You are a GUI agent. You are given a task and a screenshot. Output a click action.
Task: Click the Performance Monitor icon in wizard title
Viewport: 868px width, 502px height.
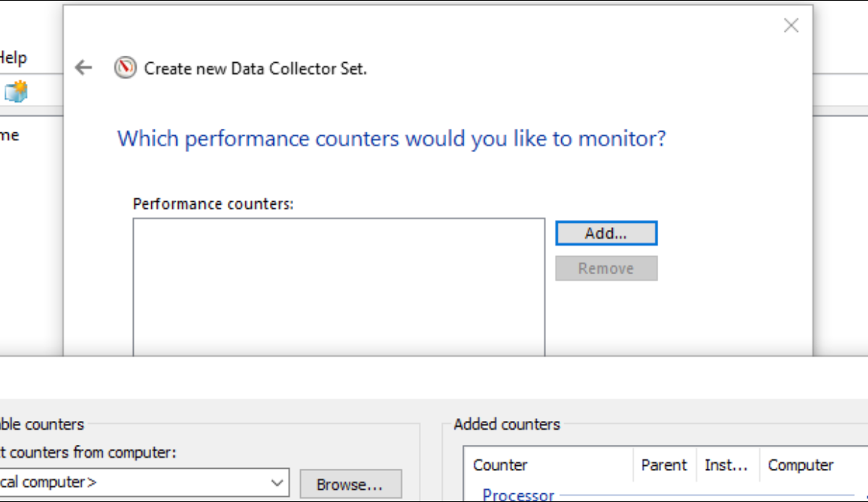point(125,68)
